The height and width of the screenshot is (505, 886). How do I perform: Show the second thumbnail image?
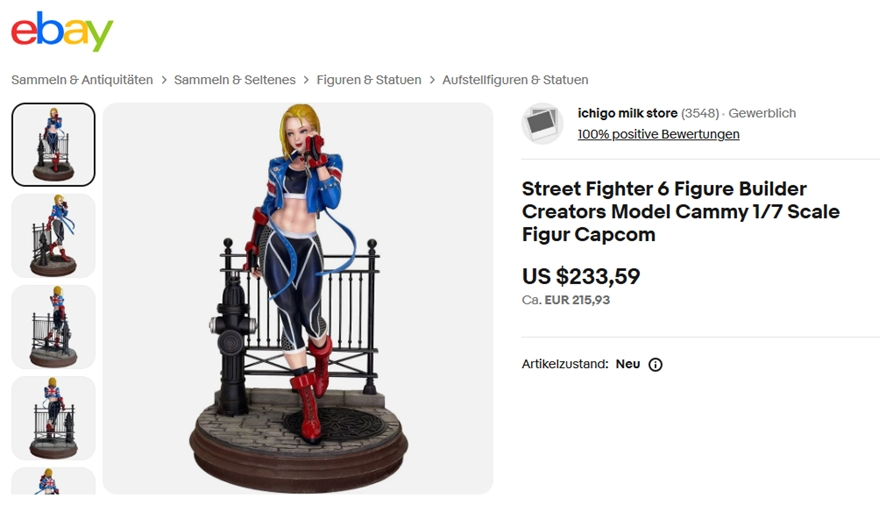point(53,236)
